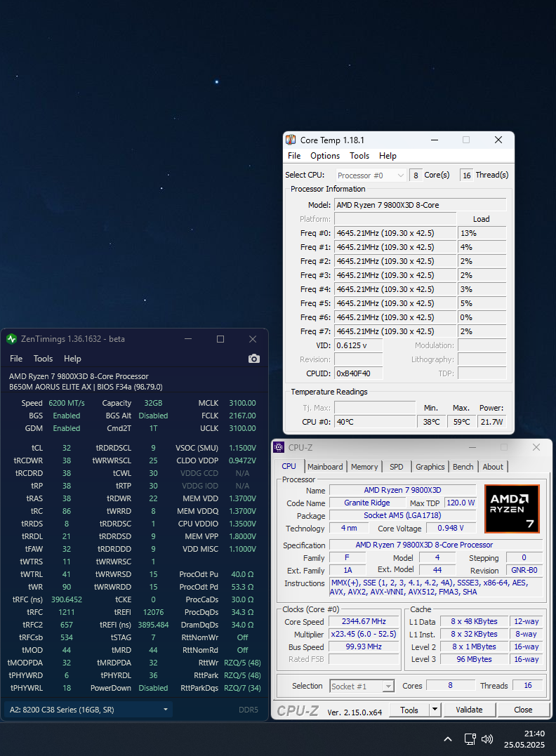Click the ZenTimings app logo icon
The width and height of the screenshot is (556, 756).
coord(11,339)
